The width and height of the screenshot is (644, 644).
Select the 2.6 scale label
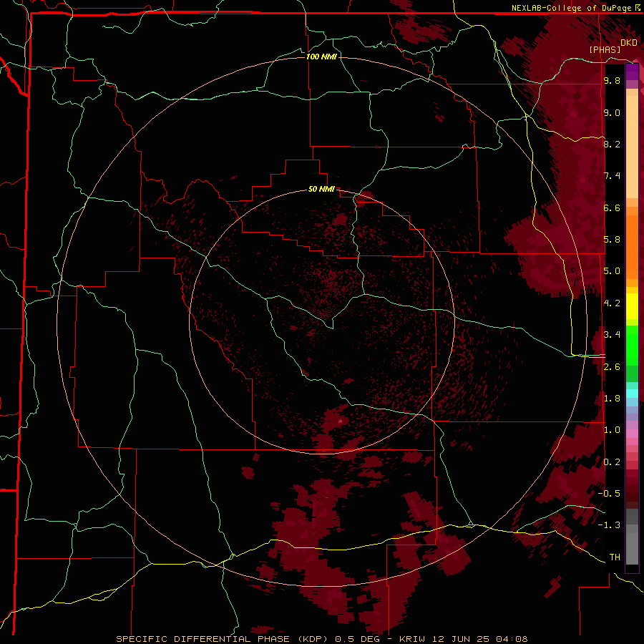[x=612, y=367]
